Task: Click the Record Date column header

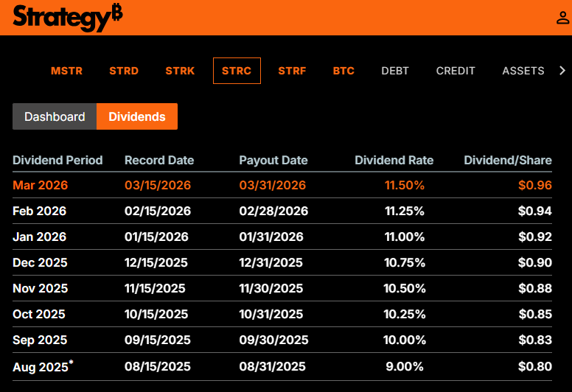Action: point(159,160)
